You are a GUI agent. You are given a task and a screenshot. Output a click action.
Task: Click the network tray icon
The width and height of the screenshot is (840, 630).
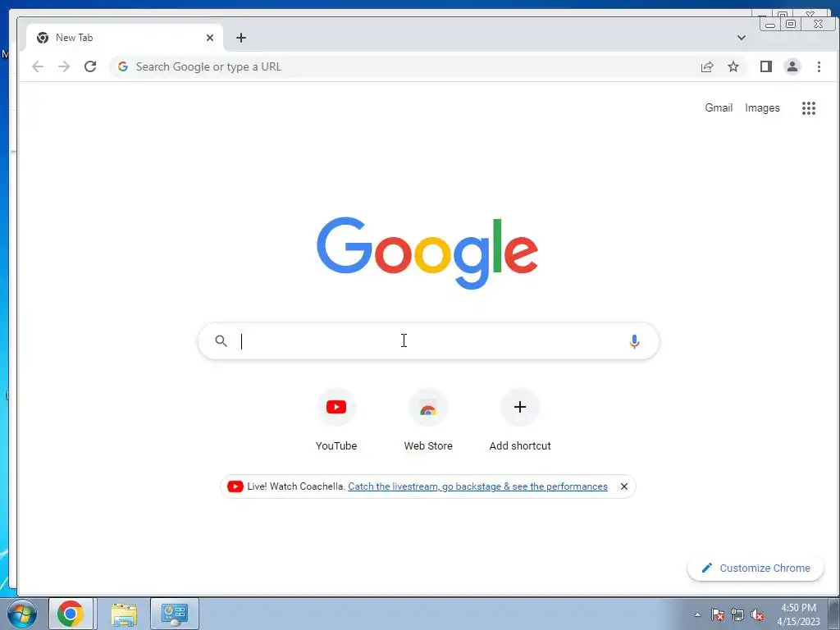click(737, 614)
